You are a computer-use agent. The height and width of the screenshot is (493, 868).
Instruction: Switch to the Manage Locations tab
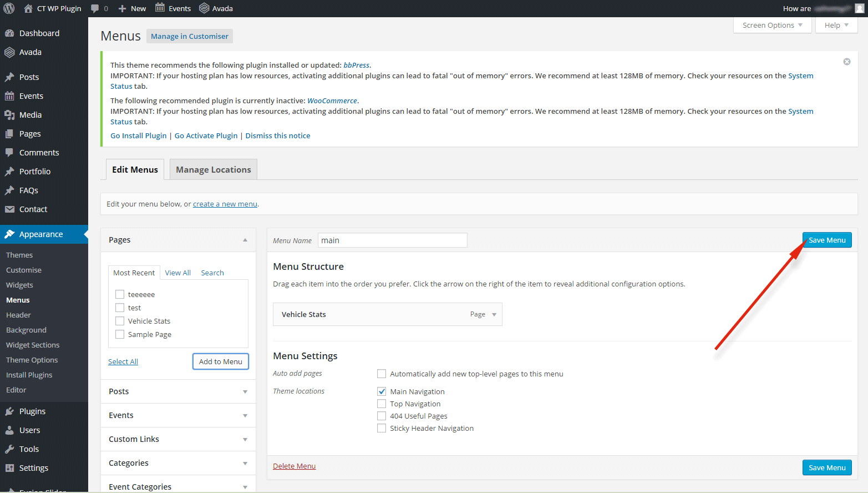213,170
